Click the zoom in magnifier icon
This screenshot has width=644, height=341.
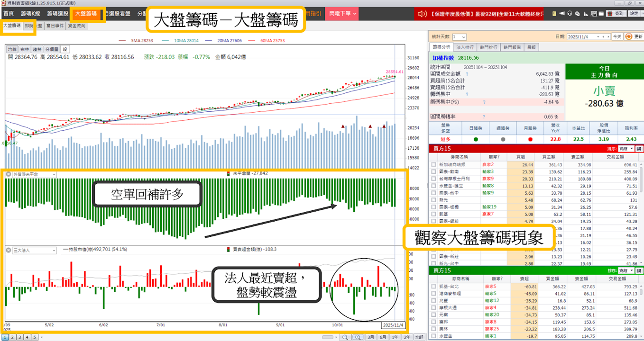click(358, 337)
